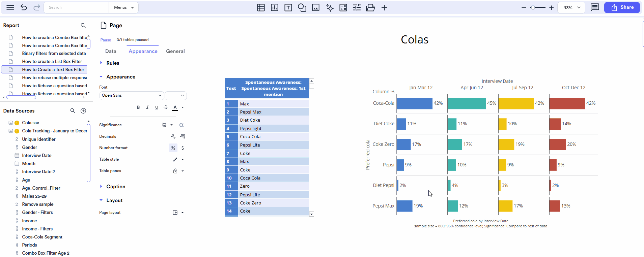The width and height of the screenshot is (644, 257).
Task: Select the Coca-Cola Segment variable
Action: [x=42, y=237]
